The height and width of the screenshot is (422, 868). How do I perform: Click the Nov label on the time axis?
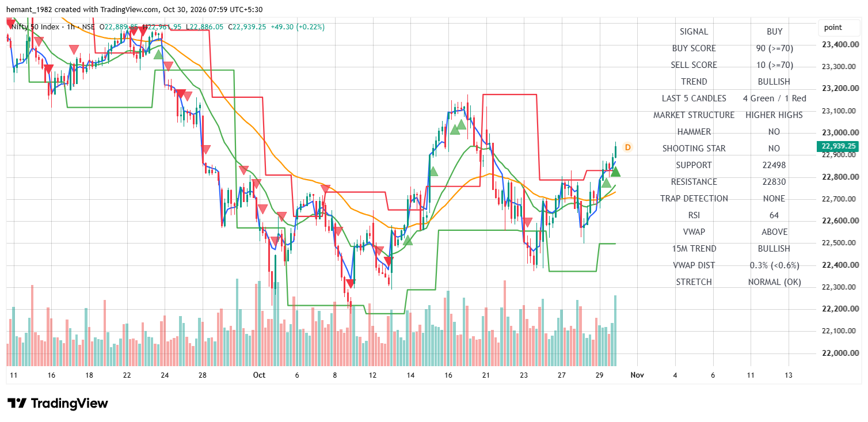point(637,375)
